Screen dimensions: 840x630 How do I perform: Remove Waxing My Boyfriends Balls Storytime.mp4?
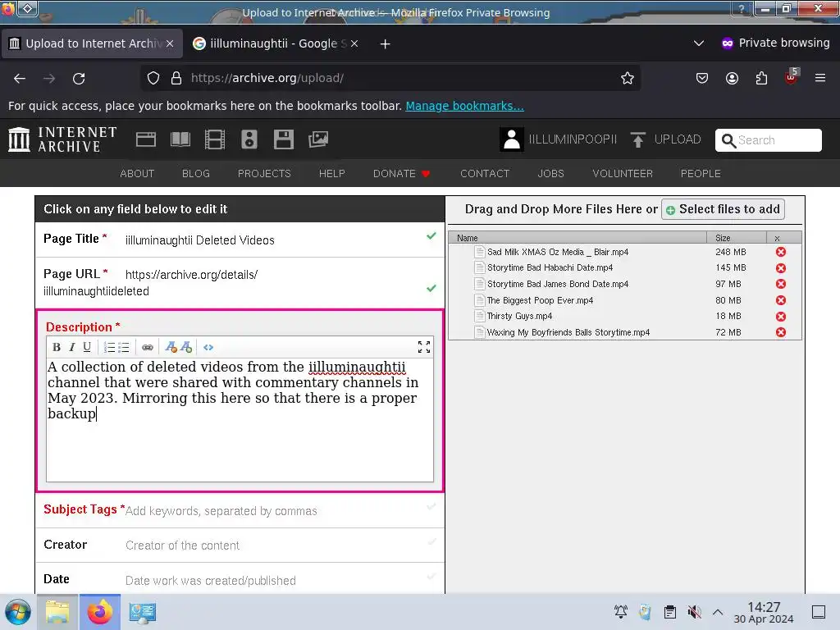tap(781, 332)
